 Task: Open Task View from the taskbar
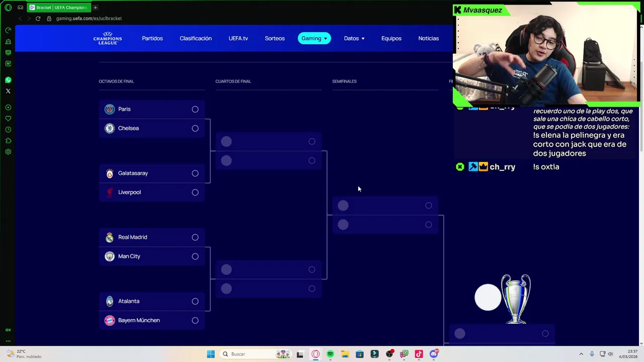300,354
